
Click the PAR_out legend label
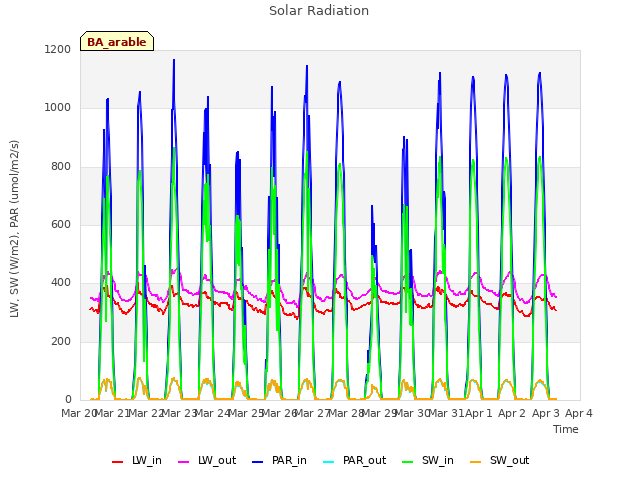pyautogui.click(x=364, y=461)
